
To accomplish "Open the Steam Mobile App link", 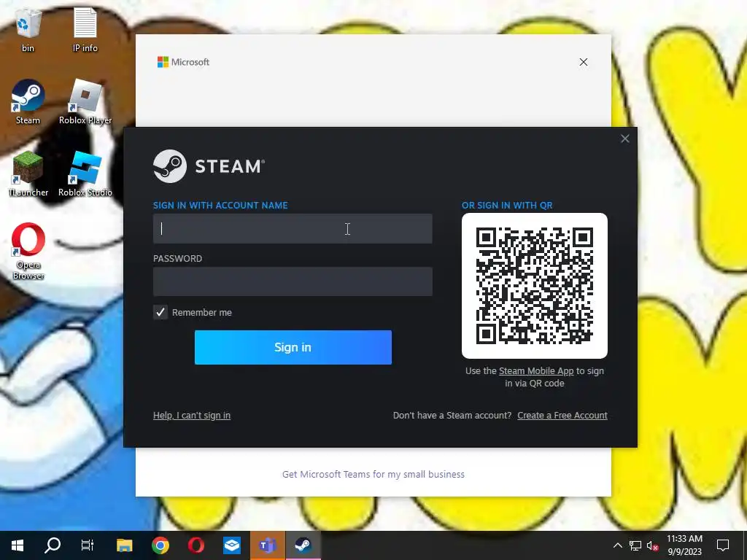I will click(536, 371).
